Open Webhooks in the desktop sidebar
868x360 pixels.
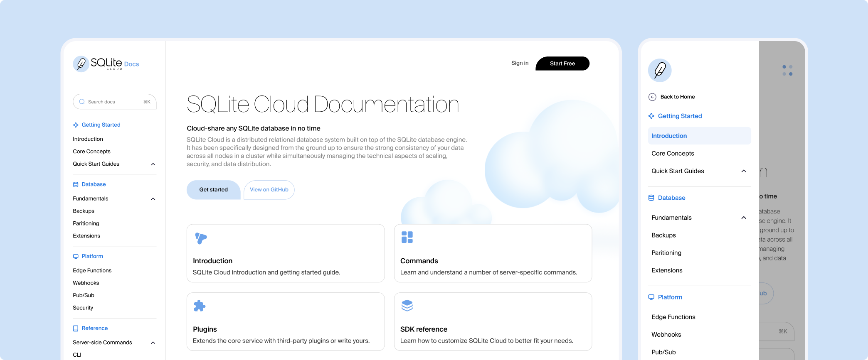(86, 283)
